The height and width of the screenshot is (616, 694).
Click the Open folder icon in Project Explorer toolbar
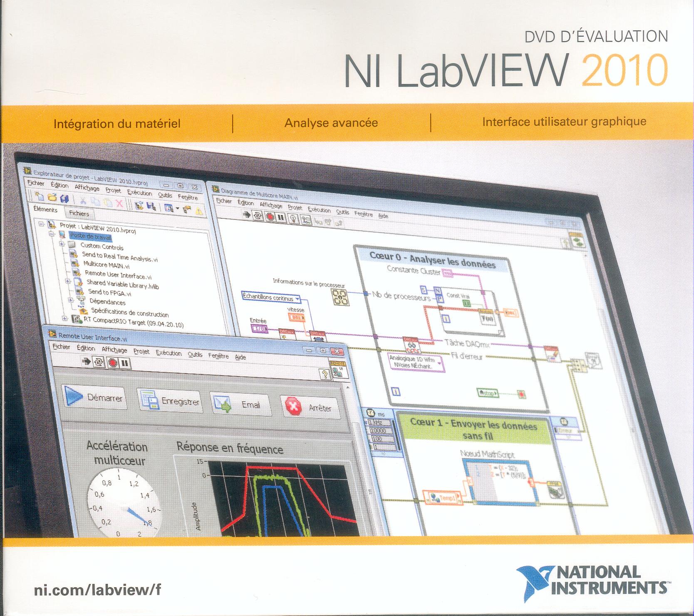click(52, 197)
